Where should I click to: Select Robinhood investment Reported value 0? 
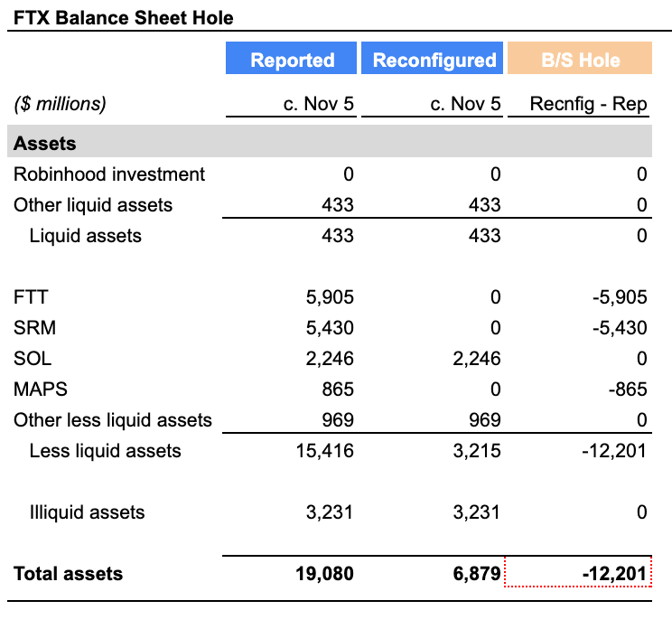point(349,174)
